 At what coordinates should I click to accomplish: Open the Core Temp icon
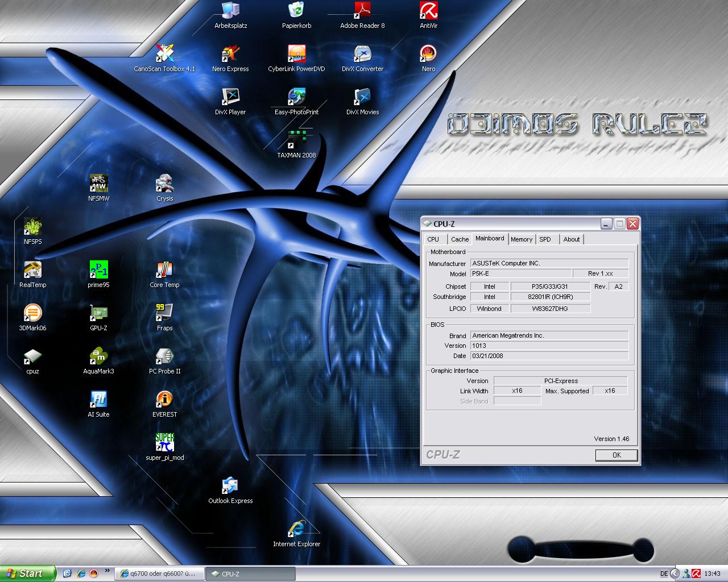point(164,275)
